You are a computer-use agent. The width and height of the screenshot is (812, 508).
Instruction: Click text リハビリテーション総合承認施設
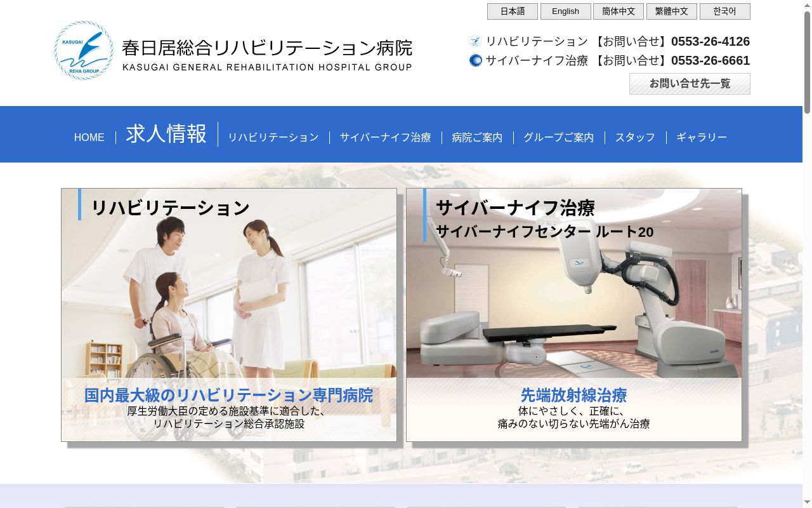click(229, 424)
